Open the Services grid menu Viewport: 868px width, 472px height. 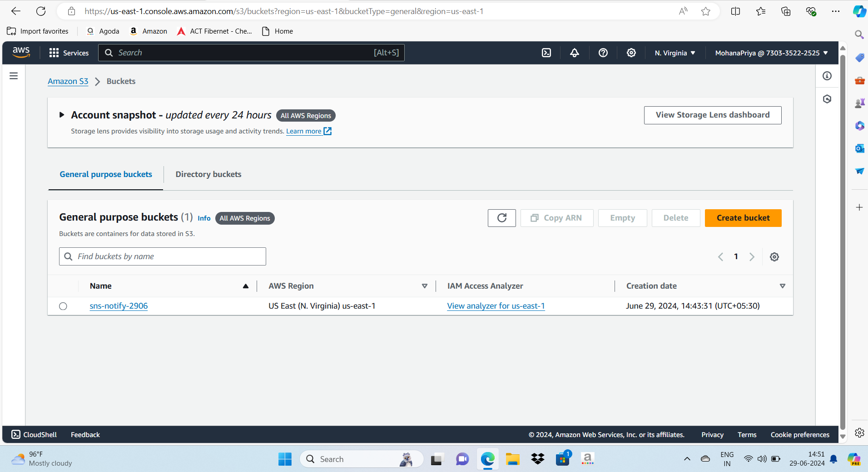click(x=69, y=53)
